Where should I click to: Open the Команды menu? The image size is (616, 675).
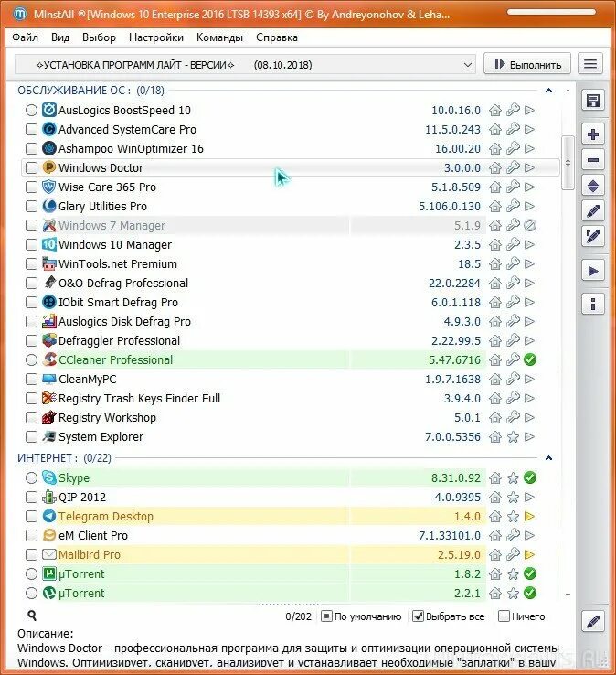click(219, 37)
